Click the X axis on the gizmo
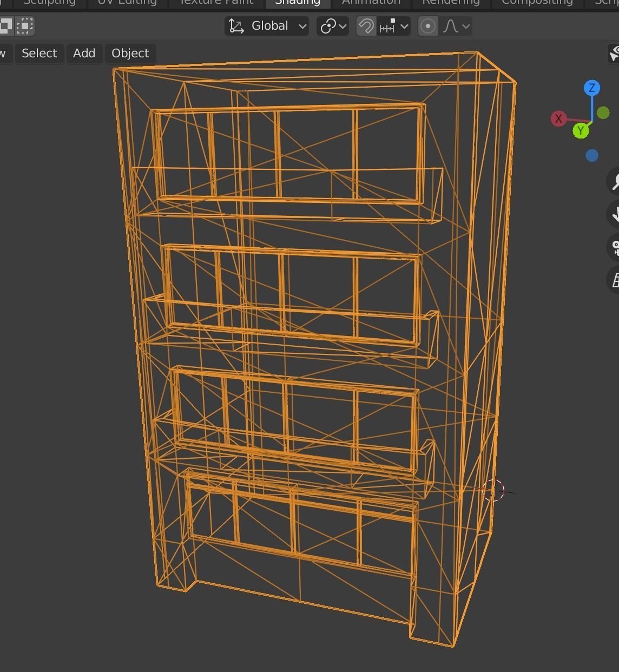619x672 pixels. (x=558, y=118)
